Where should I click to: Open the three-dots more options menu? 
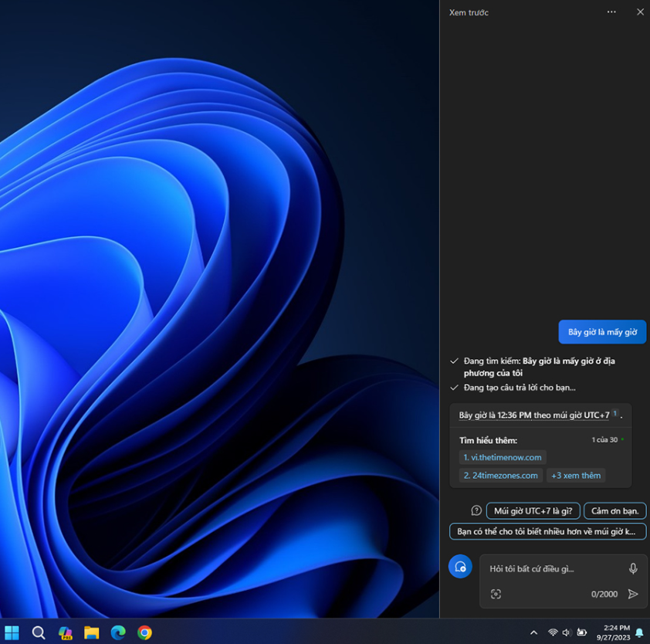(611, 12)
